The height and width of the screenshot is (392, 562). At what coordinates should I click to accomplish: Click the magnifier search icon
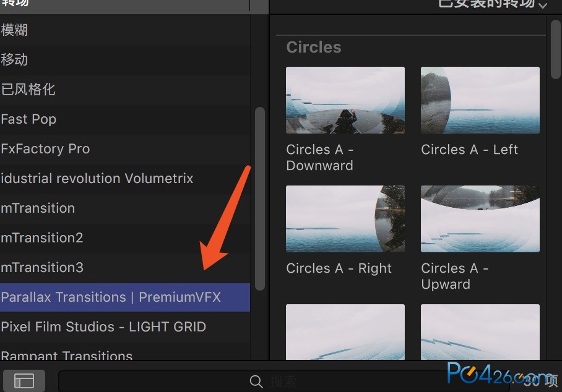click(x=256, y=381)
